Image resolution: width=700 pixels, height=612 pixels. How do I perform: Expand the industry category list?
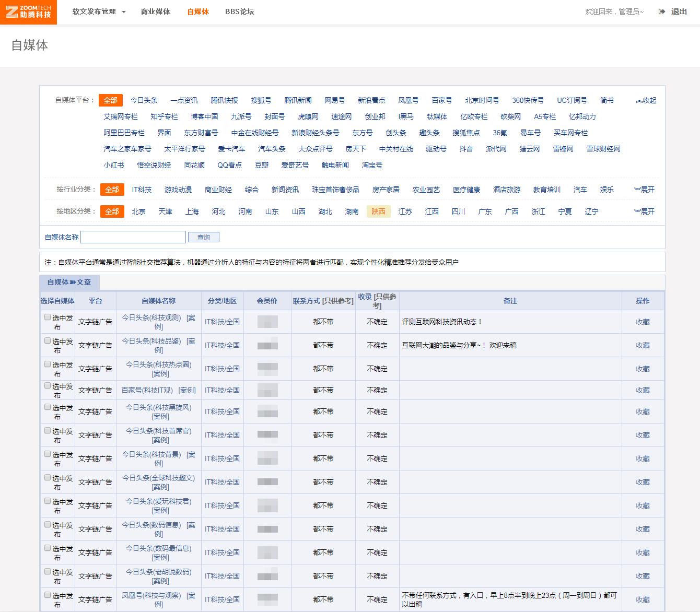tap(644, 190)
